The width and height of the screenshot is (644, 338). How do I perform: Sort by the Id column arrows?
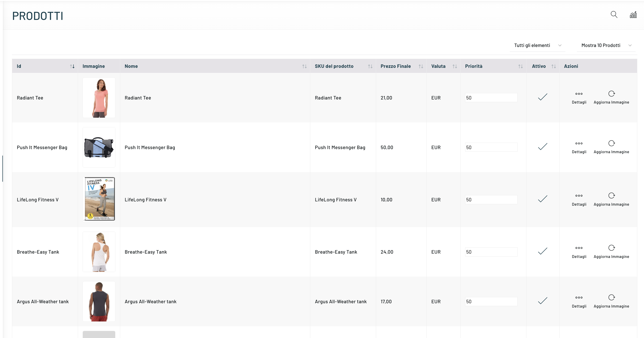pyautogui.click(x=72, y=66)
